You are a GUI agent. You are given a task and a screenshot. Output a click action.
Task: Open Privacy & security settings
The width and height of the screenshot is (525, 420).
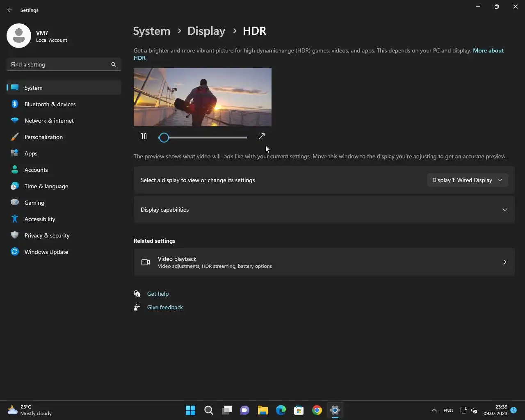click(64, 235)
